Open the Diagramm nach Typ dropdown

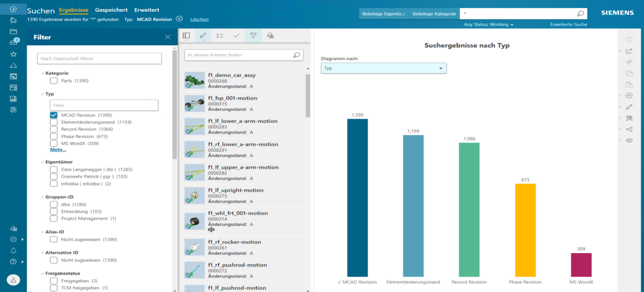pos(383,68)
